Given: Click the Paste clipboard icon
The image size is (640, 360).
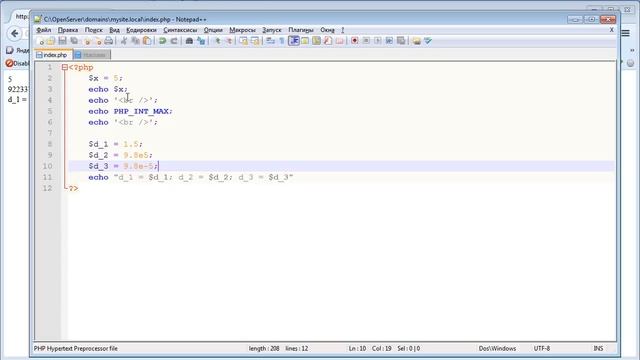Looking at the screenshot, I should pyautogui.click(x=147, y=41).
